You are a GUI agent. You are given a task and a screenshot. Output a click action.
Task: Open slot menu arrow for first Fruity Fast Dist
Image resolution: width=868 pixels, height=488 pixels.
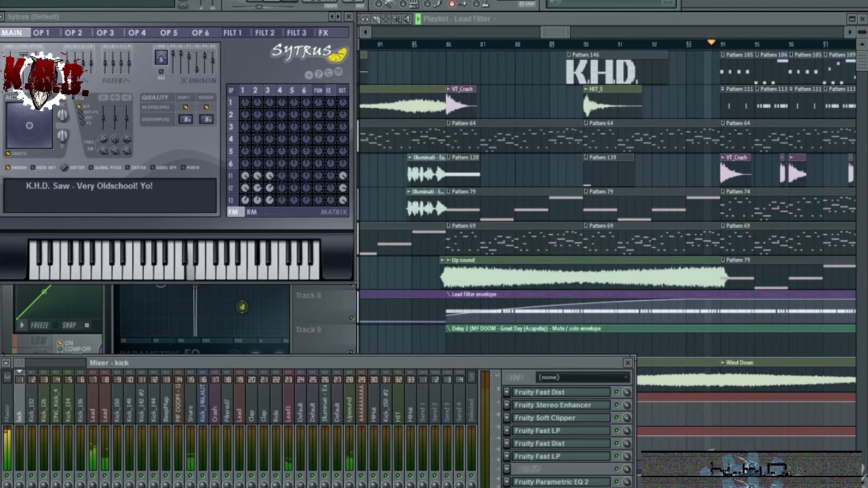tap(507, 392)
